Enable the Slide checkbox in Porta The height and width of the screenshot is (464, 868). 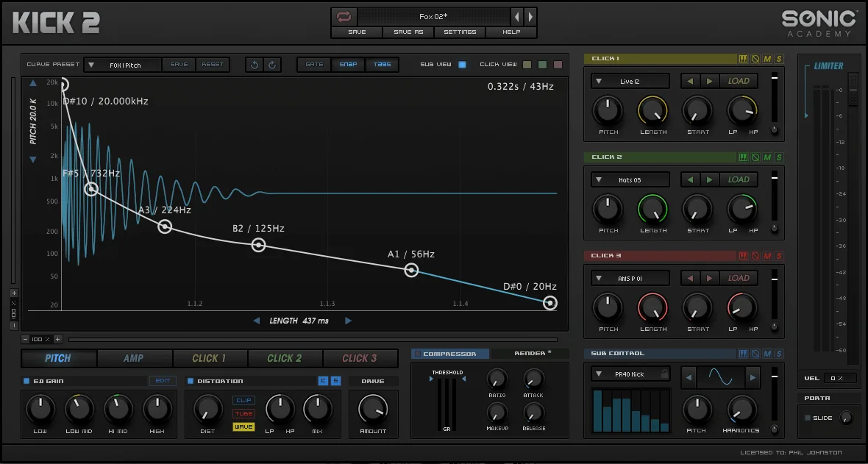click(x=808, y=418)
